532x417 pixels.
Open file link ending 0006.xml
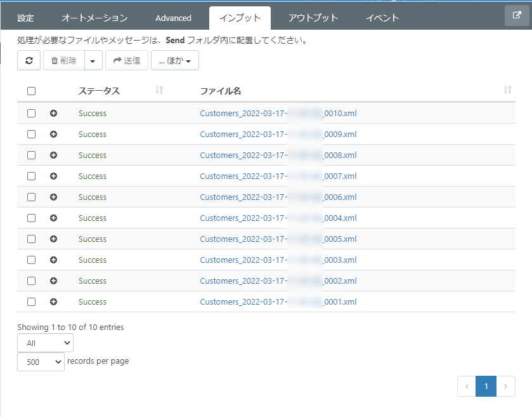tap(278, 197)
